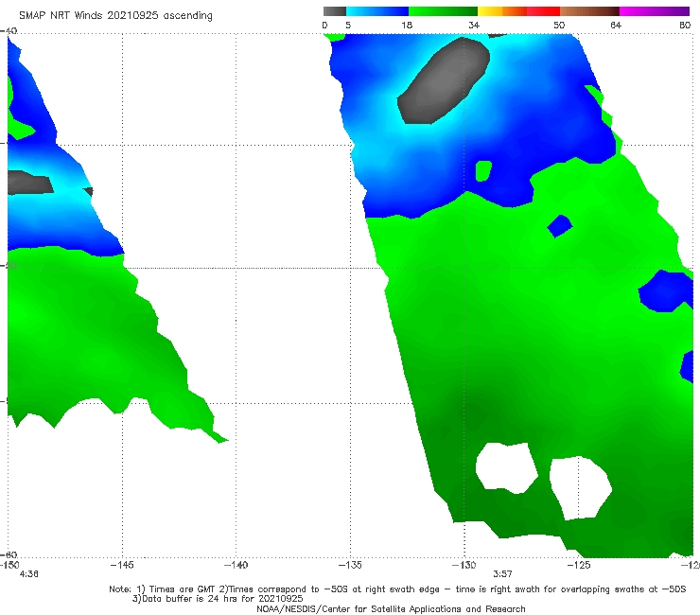Pick the magenta-purple color bar segment
Image resolution: width=700 pixels, height=615 pixels.
(655, 11)
